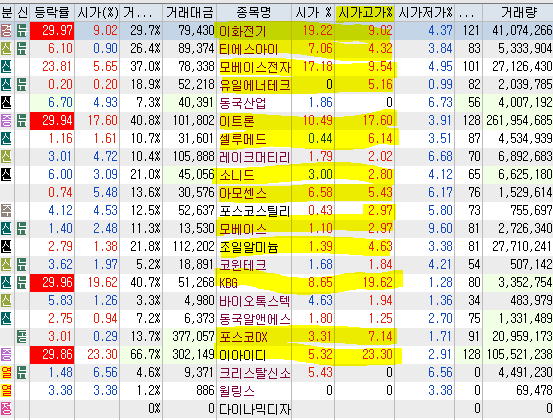Sort by the 종목명 column header

point(254,13)
